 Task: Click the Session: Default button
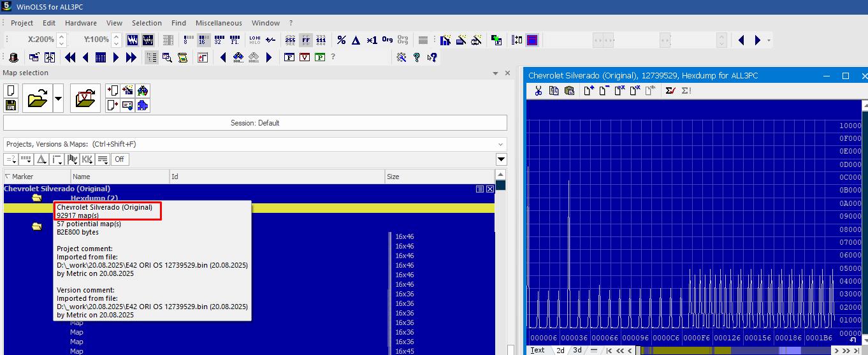pos(255,123)
